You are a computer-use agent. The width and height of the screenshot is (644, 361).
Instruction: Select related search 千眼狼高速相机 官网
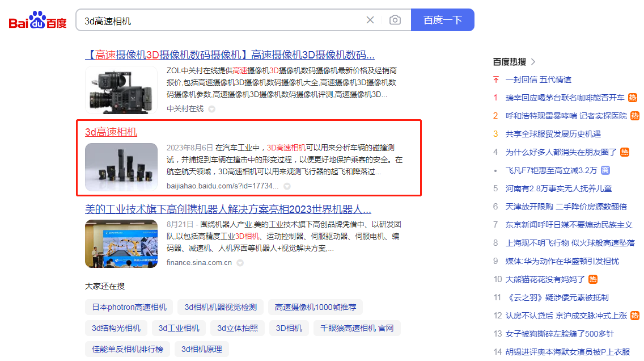(x=357, y=328)
